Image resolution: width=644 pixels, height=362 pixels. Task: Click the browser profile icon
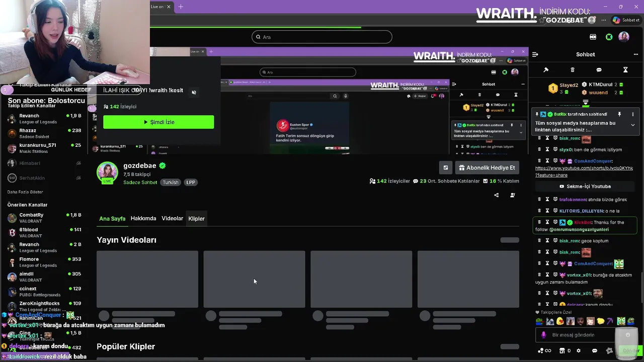tap(592, 20)
